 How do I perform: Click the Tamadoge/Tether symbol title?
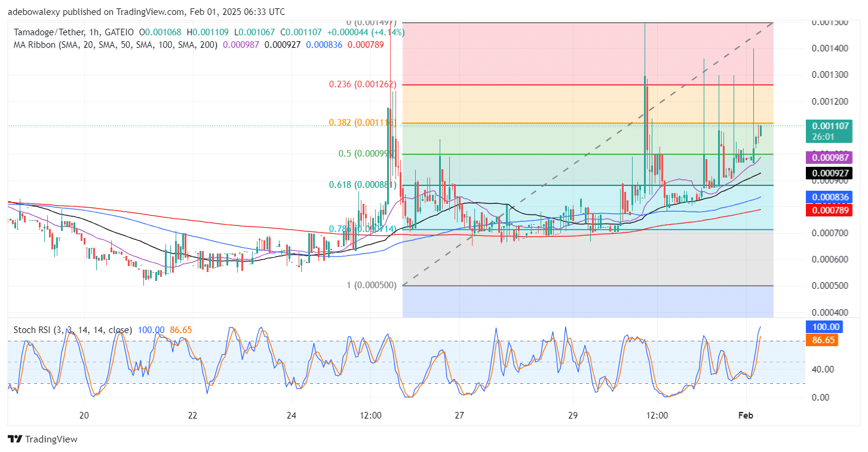pos(48,32)
